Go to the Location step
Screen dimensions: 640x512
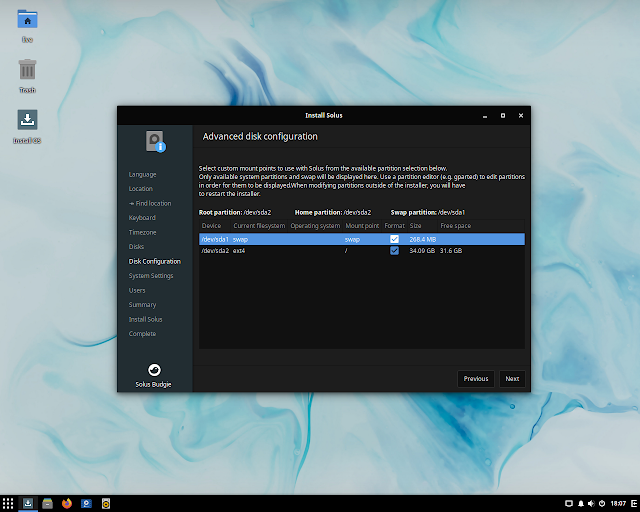point(141,189)
